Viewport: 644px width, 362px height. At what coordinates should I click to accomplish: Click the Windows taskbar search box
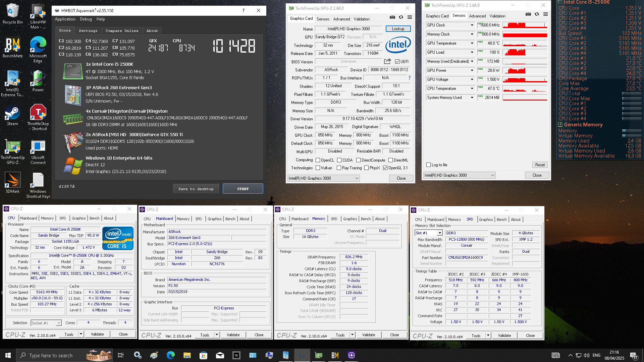pos(64,355)
